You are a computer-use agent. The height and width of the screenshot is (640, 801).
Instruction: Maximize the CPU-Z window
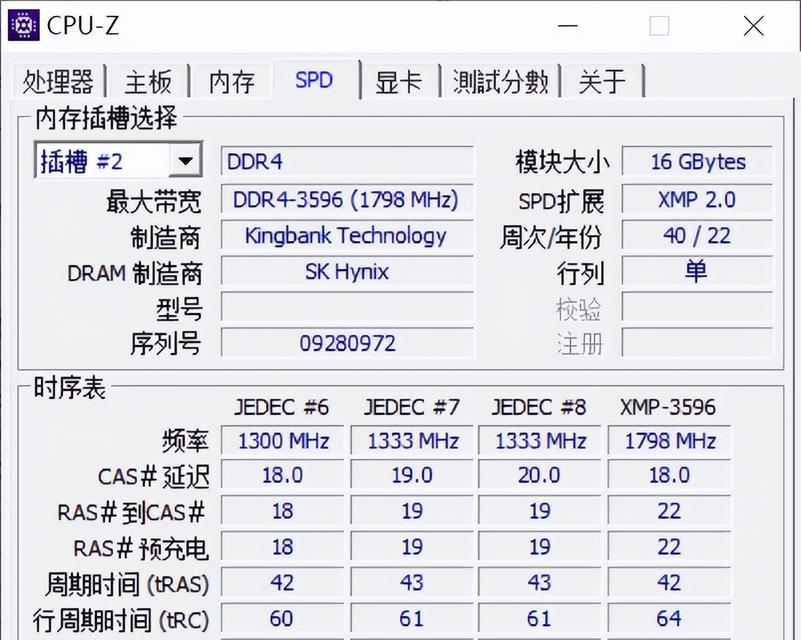click(659, 26)
